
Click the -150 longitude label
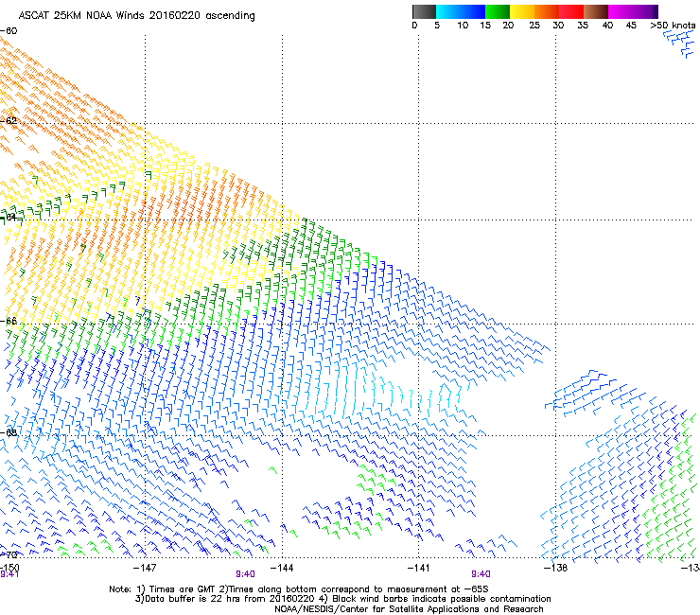coord(9,567)
